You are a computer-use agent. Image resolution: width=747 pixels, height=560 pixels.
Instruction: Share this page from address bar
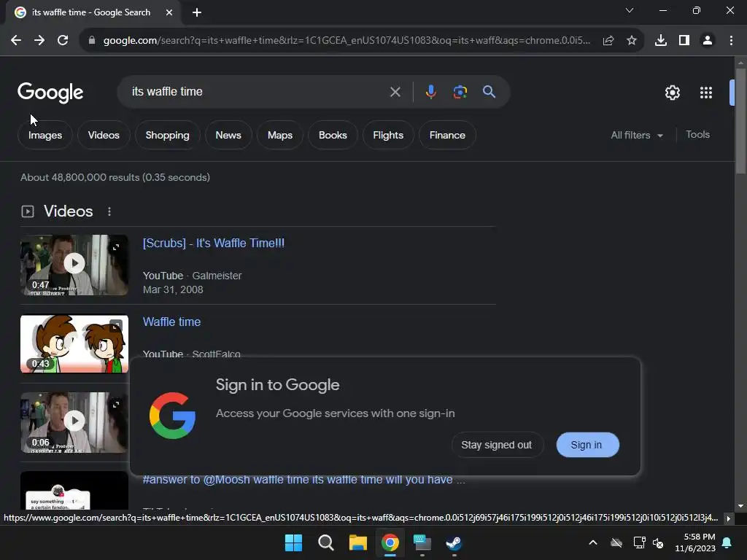click(x=608, y=41)
